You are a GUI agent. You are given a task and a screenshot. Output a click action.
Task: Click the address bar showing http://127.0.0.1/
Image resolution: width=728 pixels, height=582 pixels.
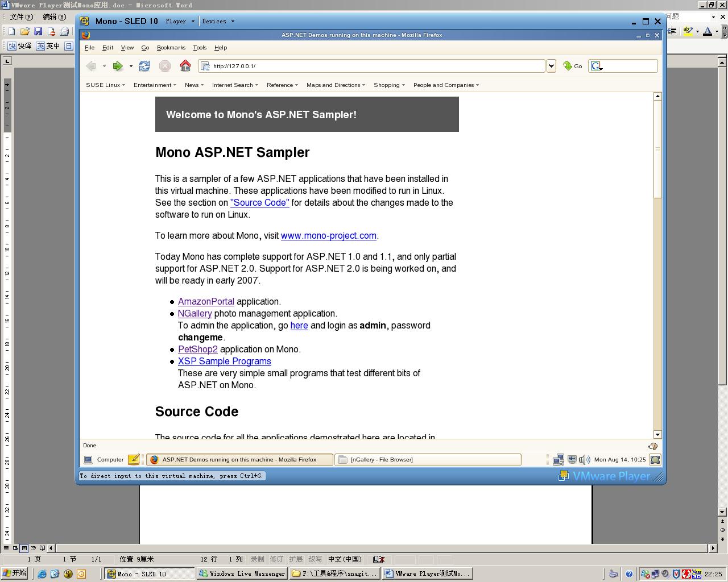[372, 66]
